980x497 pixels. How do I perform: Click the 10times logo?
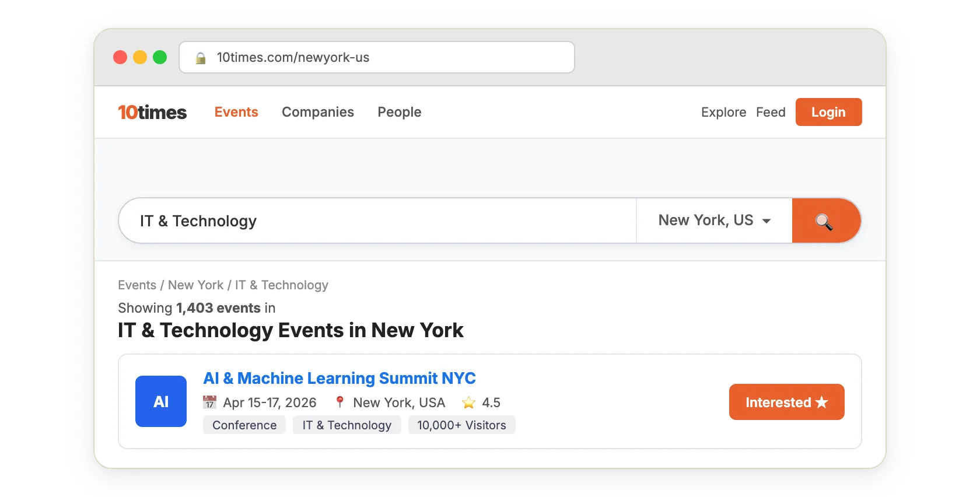point(152,112)
